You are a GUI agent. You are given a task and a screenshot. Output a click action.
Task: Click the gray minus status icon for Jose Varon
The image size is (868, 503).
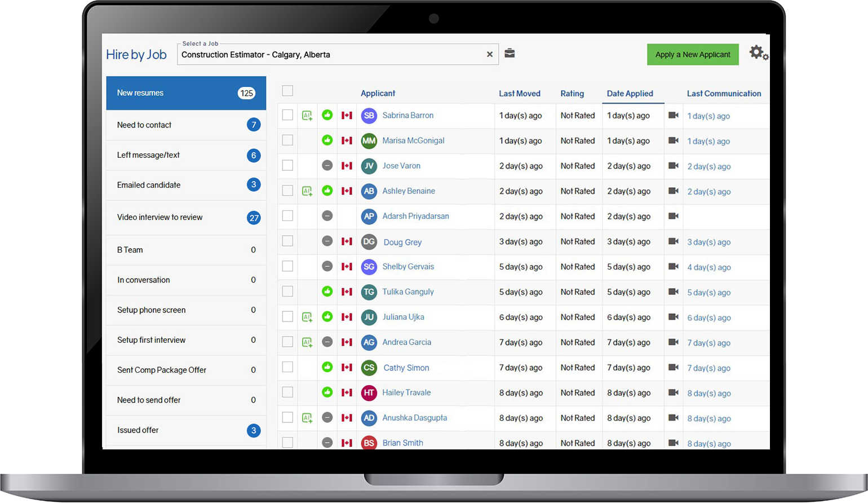[327, 165]
